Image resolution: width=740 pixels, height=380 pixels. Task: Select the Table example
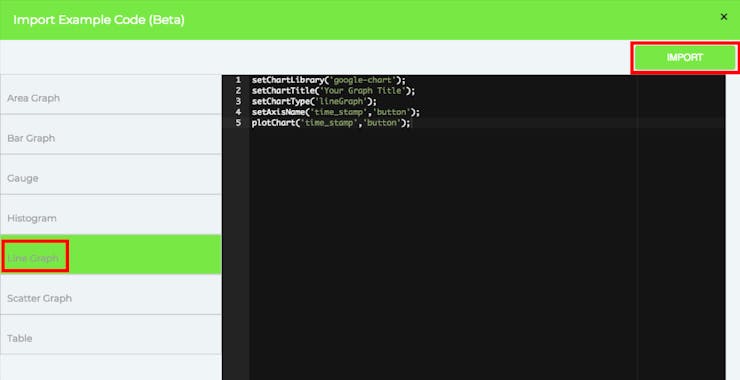pyautogui.click(x=110, y=338)
